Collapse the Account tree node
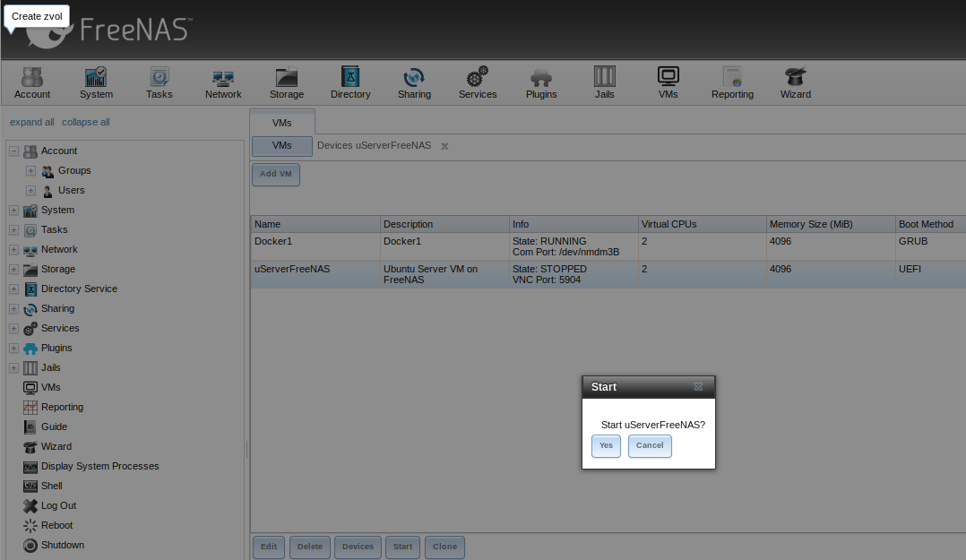The height and width of the screenshot is (560, 966). 13,151
